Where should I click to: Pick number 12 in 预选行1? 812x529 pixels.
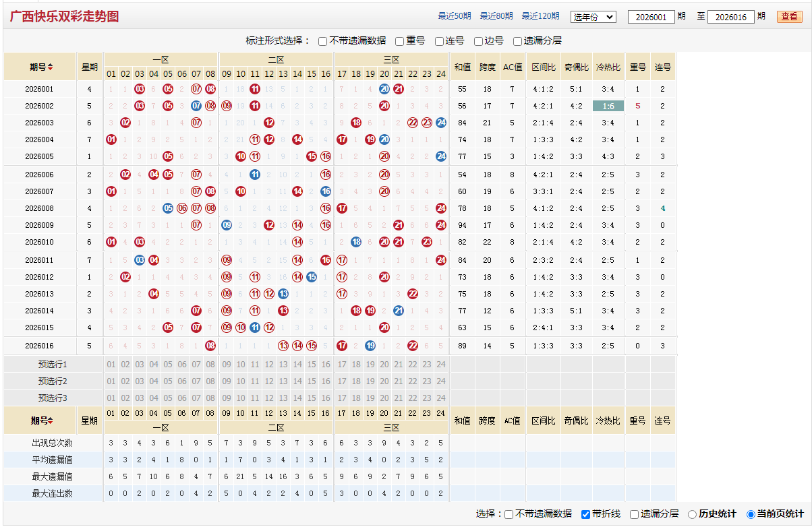269,365
